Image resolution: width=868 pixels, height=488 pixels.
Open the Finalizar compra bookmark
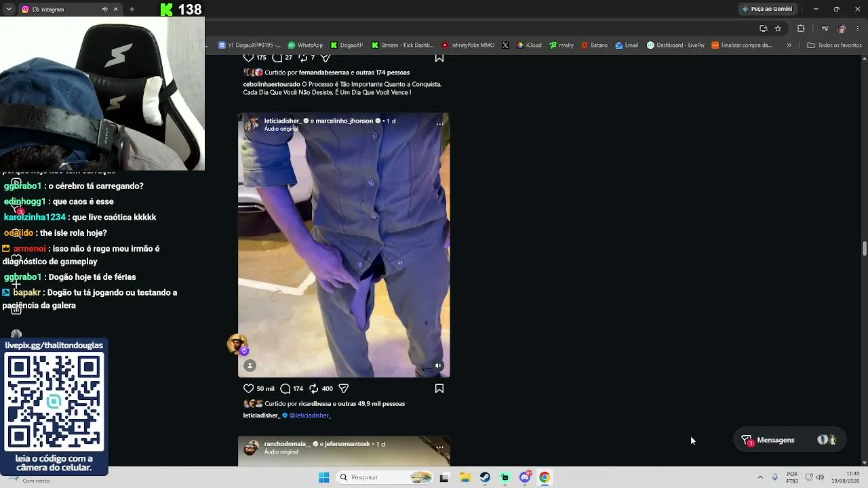[x=742, y=45]
